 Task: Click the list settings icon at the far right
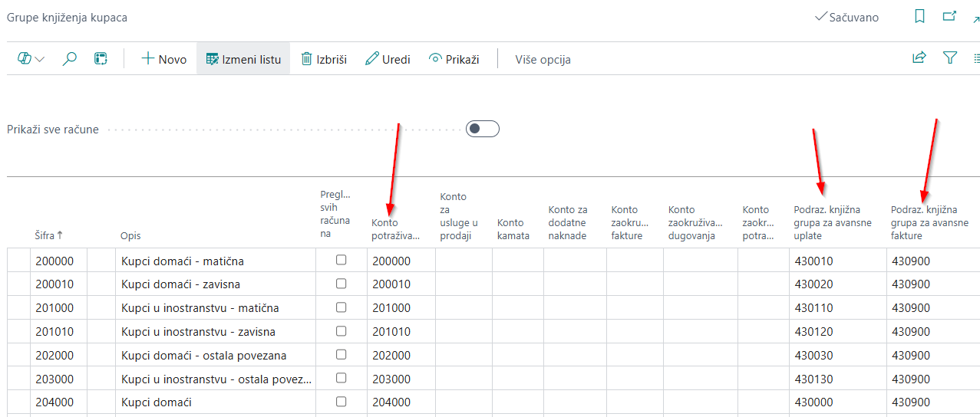(x=976, y=58)
